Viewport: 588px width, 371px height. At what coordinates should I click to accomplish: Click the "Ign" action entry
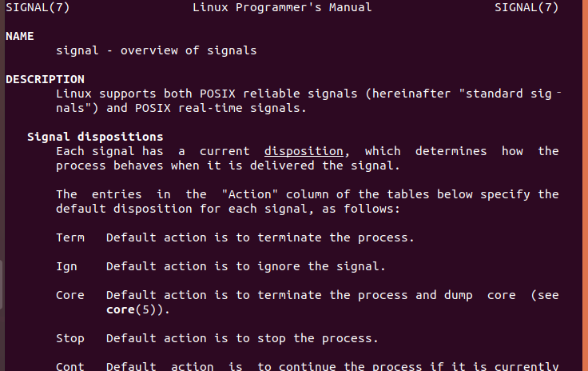[66, 266]
